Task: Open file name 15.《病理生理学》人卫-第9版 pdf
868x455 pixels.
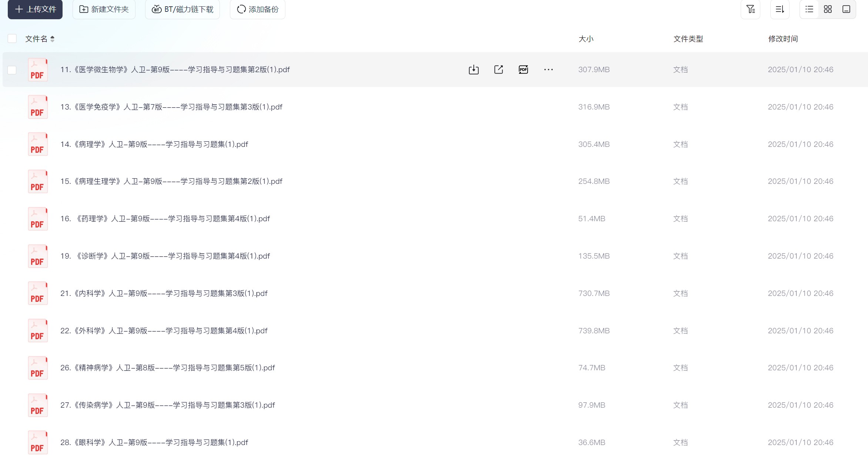Action: coord(171,181)
